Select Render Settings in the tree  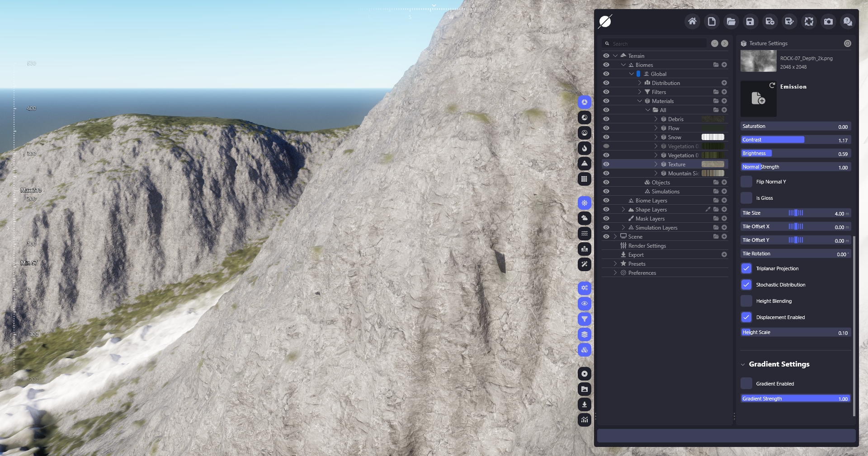[647, 245]
